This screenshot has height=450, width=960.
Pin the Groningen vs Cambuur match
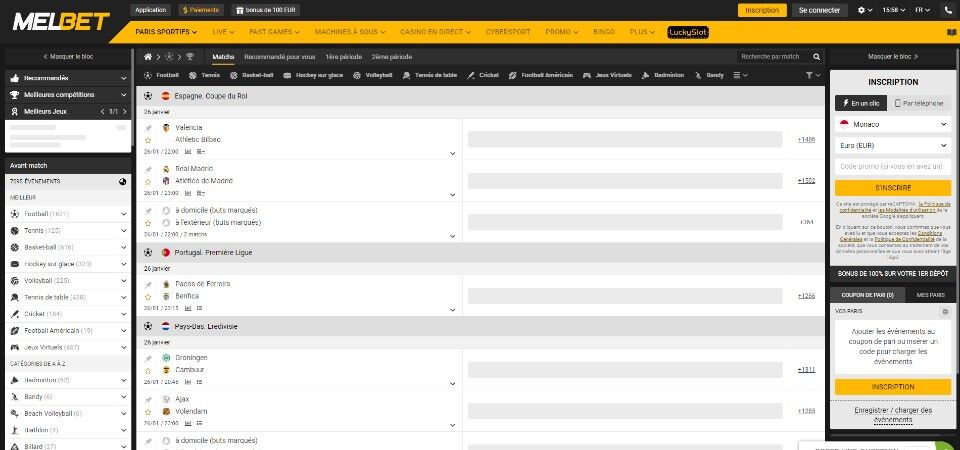pyautogui.click(x=148, y=358)
